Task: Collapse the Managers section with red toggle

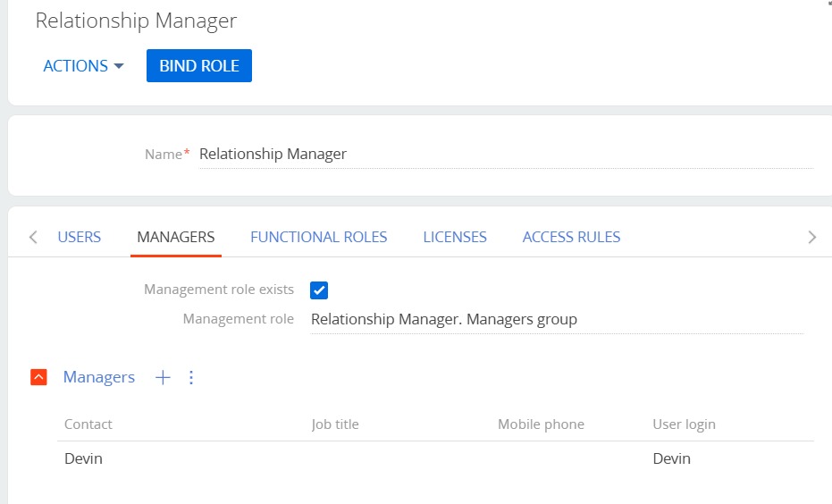Action: point(38,378)
